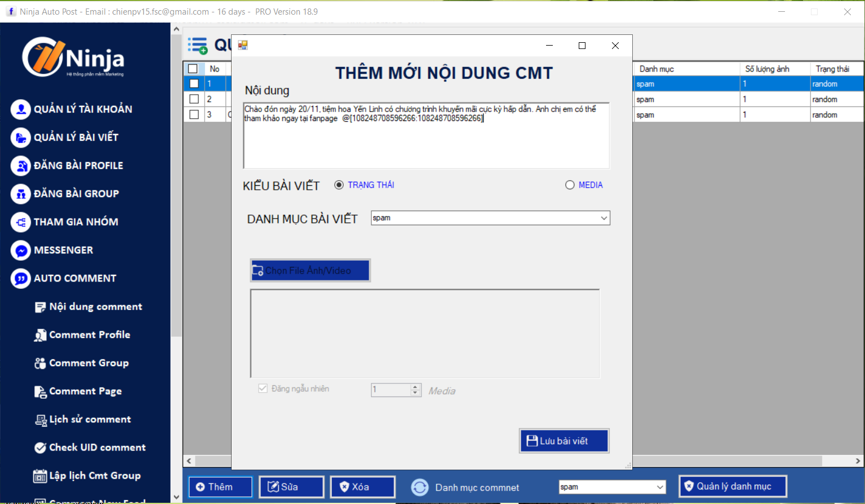The image size is (865, 504).
Task: Click the Danh mục column header
Action: pyautogui.click(x=686, y=69)
